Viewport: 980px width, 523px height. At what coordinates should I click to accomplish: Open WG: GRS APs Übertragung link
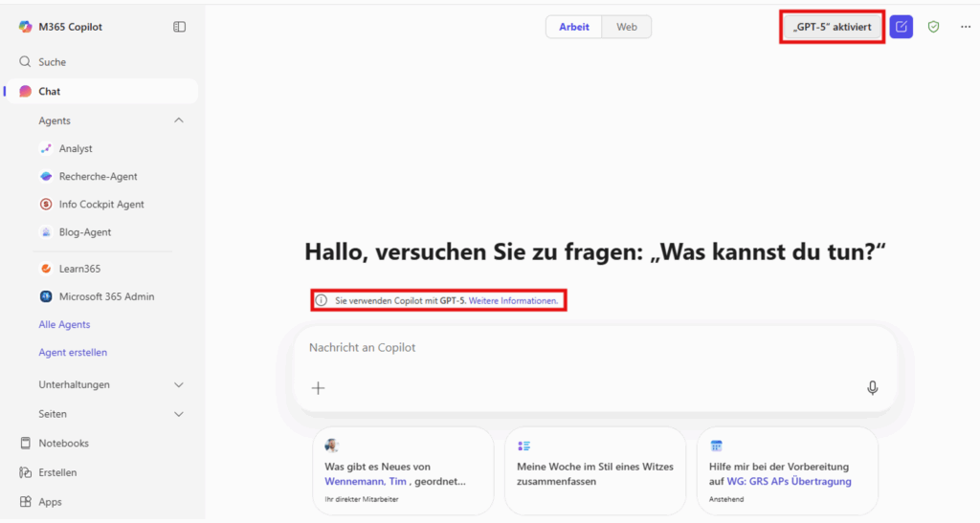point(789,481)
